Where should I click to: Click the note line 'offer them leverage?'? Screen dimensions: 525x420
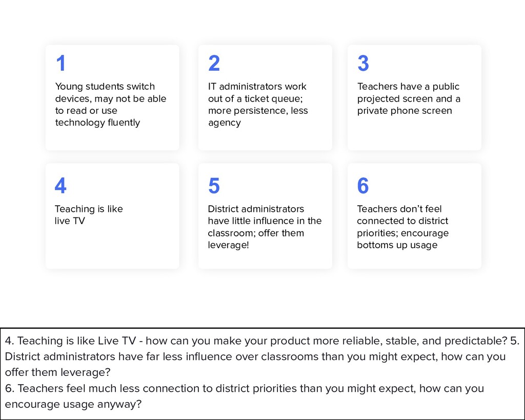[x=57, y=372]
